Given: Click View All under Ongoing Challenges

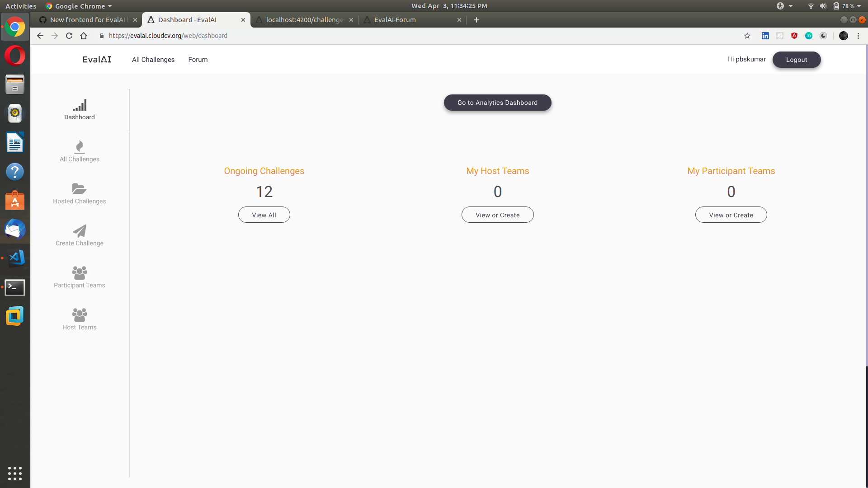Looking at the screenshot, I should point(264,215).
